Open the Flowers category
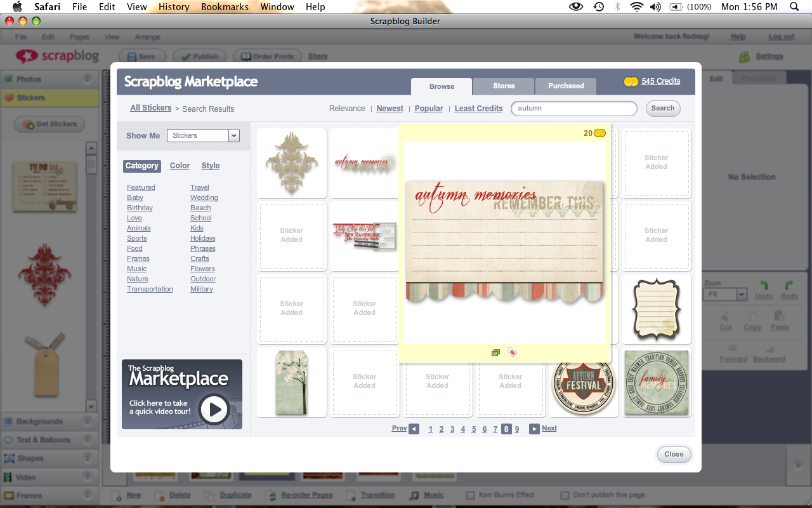Image resolution: width=812 pixels, height=508 pixels. click(x=202, y=269)
